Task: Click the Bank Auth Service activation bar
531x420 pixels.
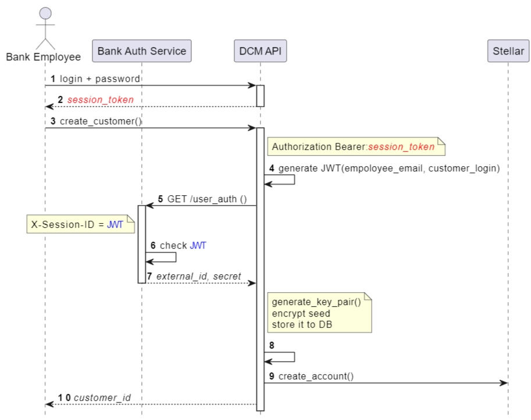Action: [141, 244]
